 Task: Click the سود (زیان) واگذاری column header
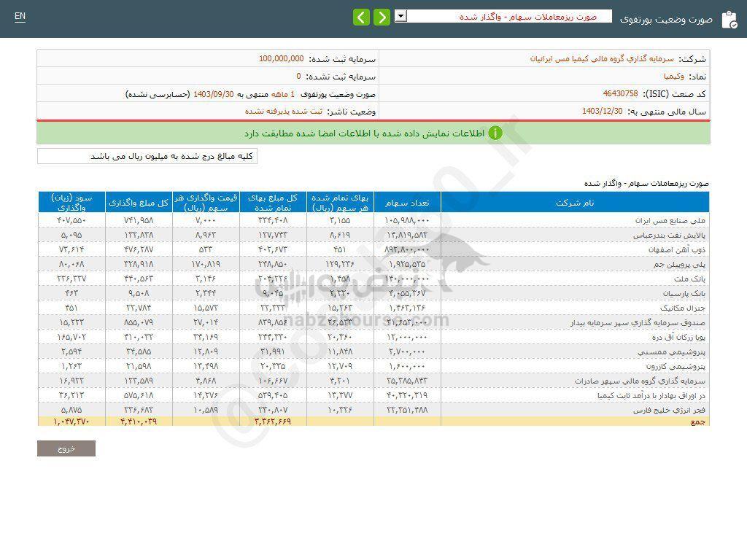pos(72,203)
